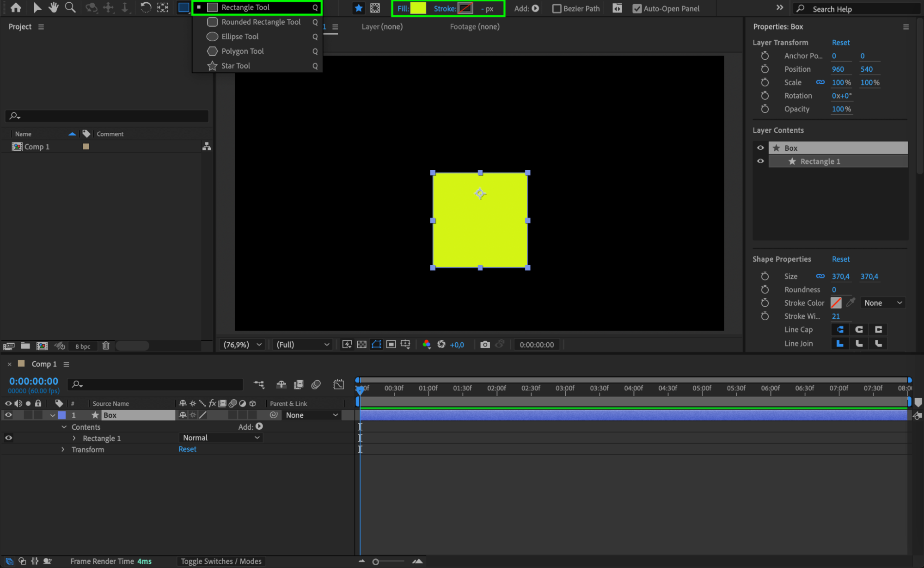Enable the Bezier Path checkbox
This screenshot has height=568, width=924.
[557, 9]
